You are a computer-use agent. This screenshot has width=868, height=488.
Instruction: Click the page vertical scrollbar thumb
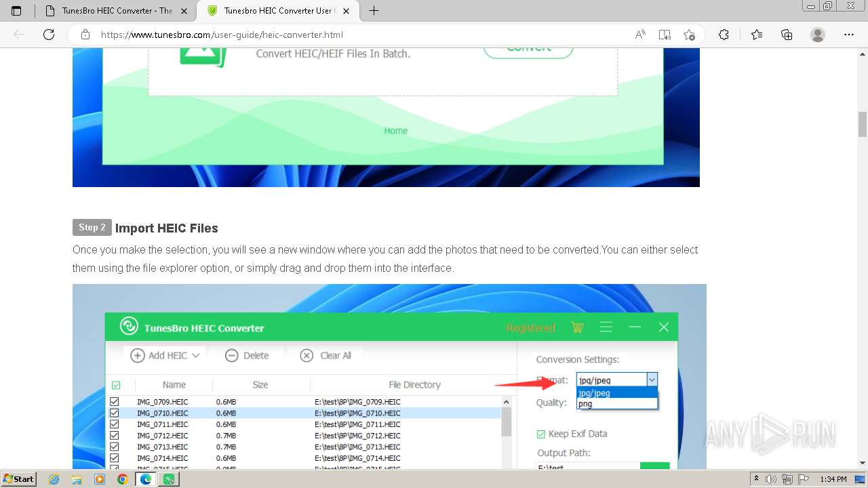[x=863, y=124]
